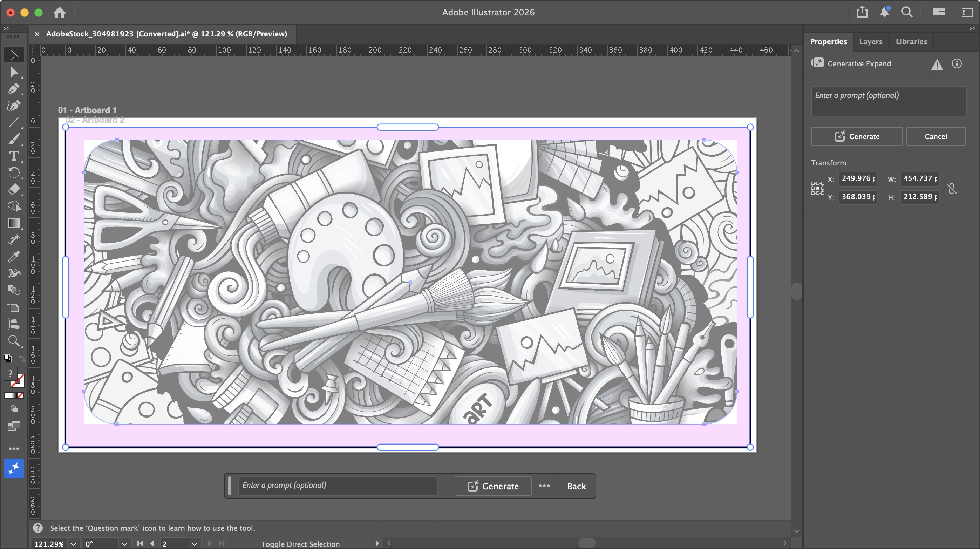Click Generate in the Properties panel
The height and width of the screenshot is (549, 980).
[857, 136]
